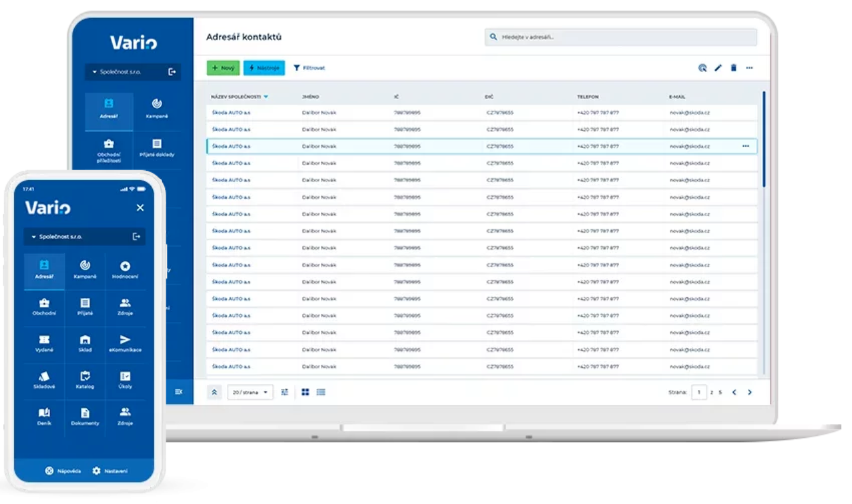Tap the Sklad icon on the phone
This screenshot has width=852, height=504.
tap(85, 344)
